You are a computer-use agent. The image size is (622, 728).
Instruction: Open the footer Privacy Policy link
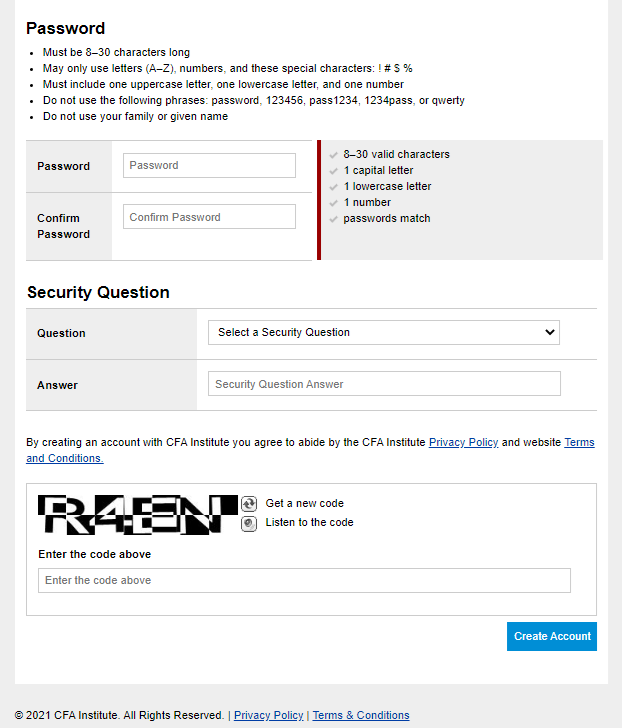coord(268,715)
